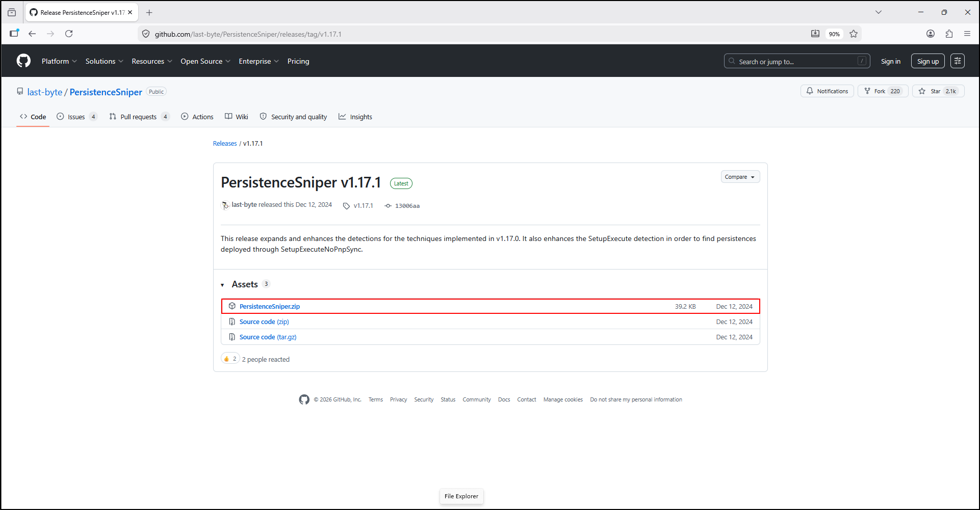Switch to the Wiki tab

click(237, 117)
